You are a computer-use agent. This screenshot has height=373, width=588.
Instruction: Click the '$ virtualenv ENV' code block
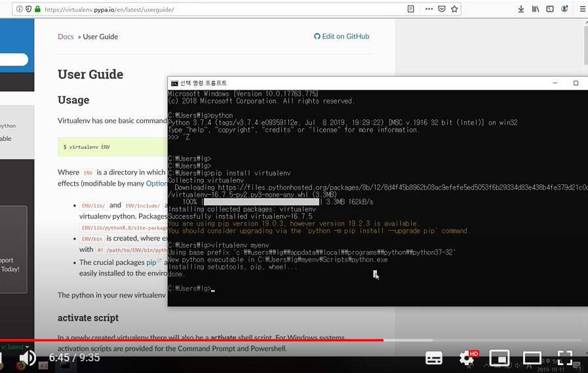click(113, 147)
